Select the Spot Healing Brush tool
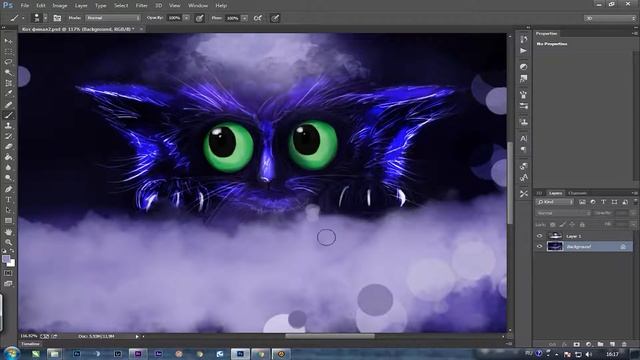The image size is (640, 360). click(x=8, y=104)
